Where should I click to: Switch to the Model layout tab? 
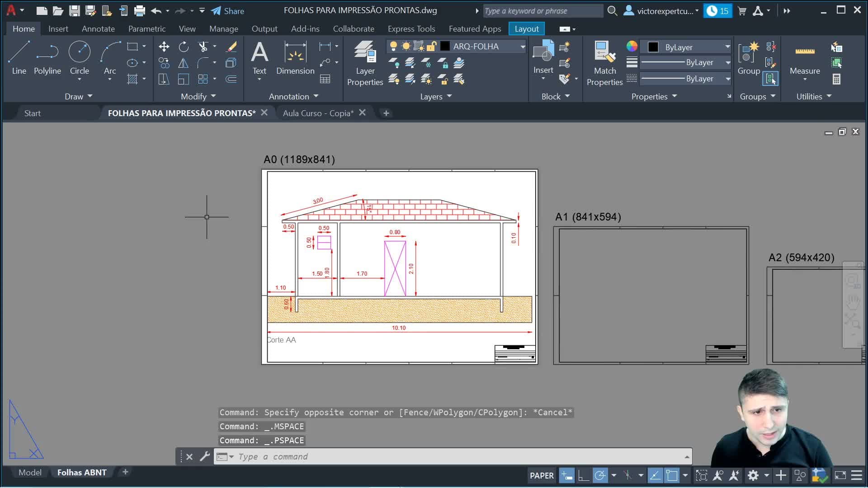pos(30,472)
